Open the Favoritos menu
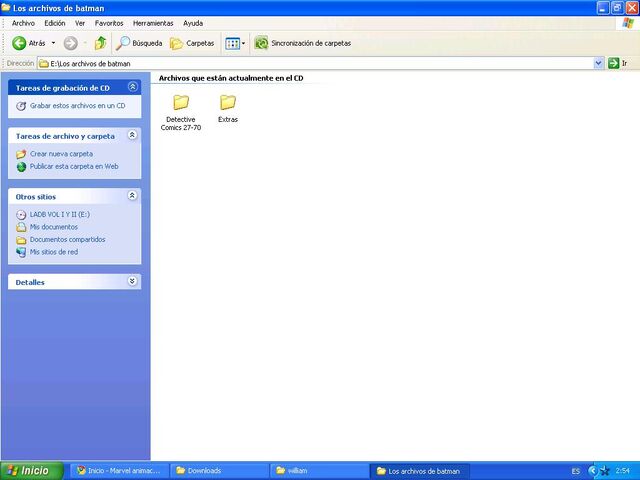The image size is (640, 480). [x=109, y=23]
